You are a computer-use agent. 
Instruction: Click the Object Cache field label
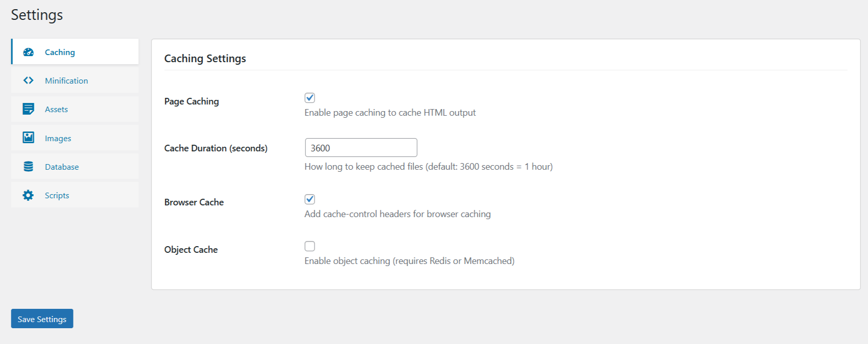[191, 250]
